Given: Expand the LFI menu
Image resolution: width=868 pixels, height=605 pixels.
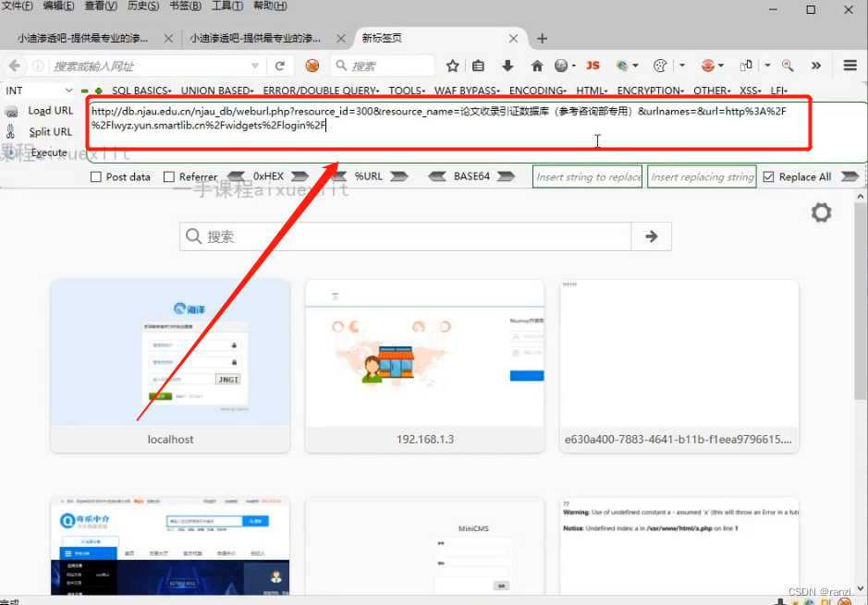Looking at the screenshot, I should (x=779, y=91).
